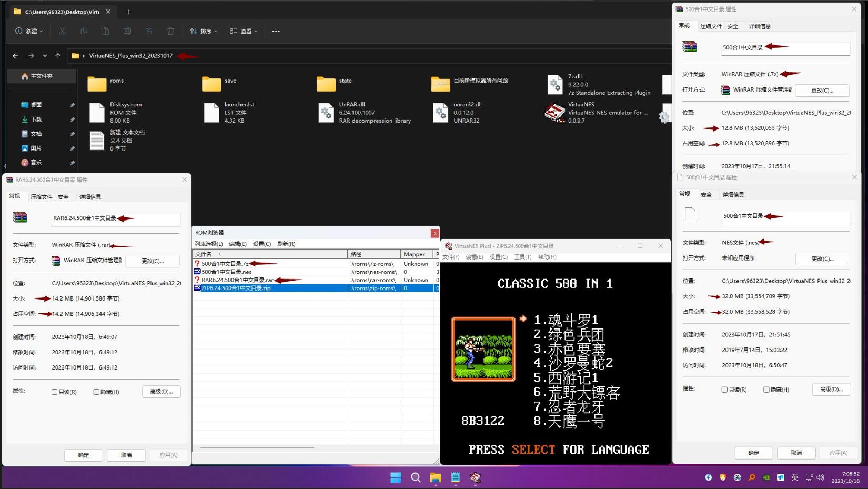Click the Notepad icon on the taskbar
The image size is (868, 489).
[456, 477]
